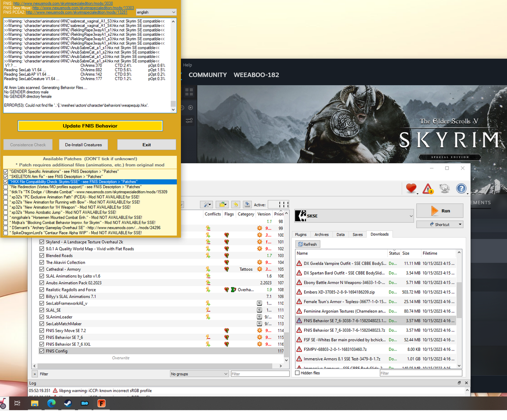Image resolution: width=507 pixels, height=420 pixels.
Task: Click the De-Install Creatures button
Action: [84, 145]
